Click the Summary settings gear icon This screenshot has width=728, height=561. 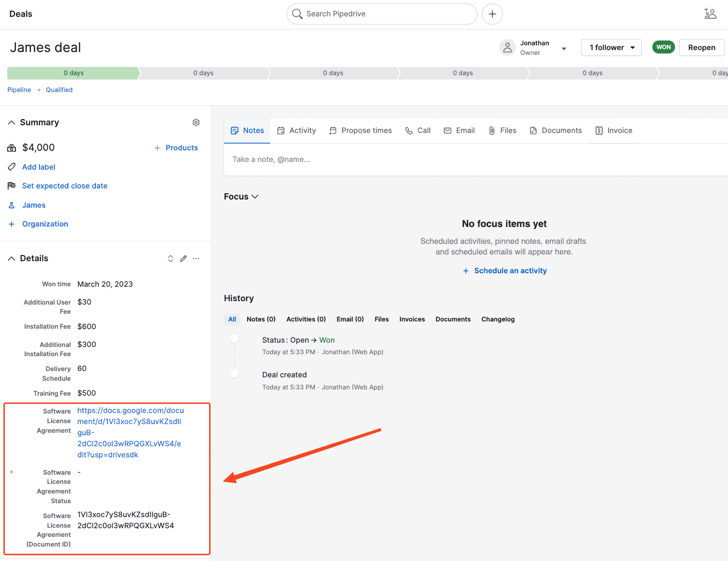[x=196, y=122]
